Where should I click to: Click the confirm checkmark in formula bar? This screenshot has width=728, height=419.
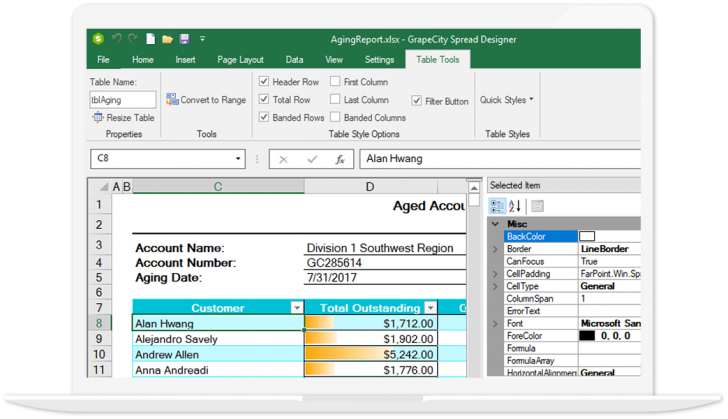(312, 159)
